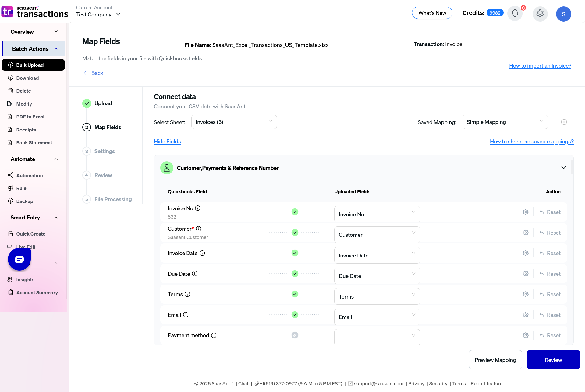Click info icon next to Invoice No

click(198, 208)
